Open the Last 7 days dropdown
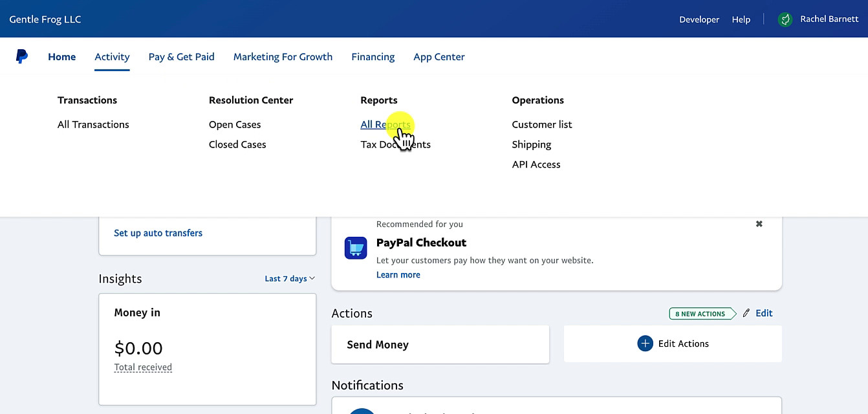Screen dimensions: 868x414 290,279
